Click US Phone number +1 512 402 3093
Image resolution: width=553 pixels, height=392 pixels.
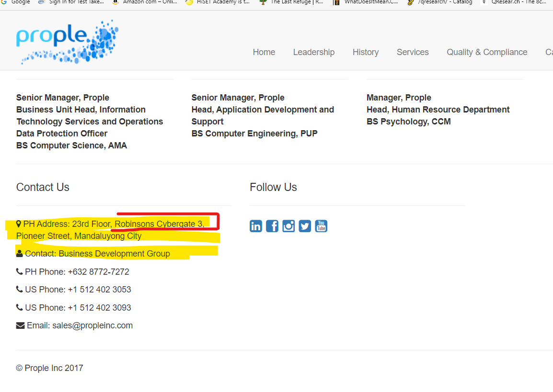pos(100,307)
